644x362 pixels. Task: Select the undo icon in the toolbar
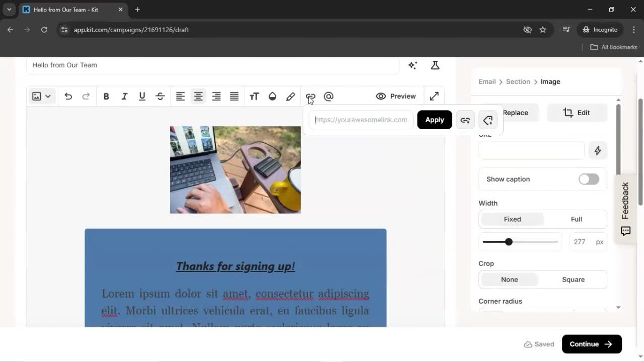click(x=68, y=96)
